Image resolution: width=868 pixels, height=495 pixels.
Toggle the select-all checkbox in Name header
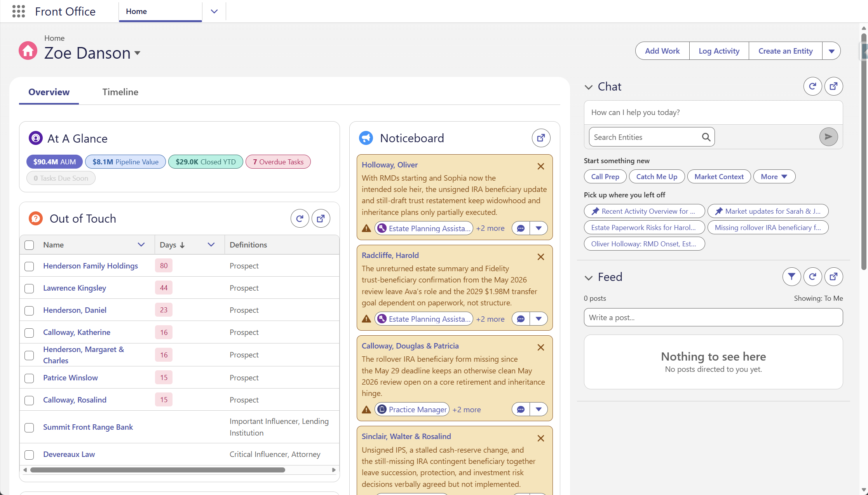tap(29, 245)
